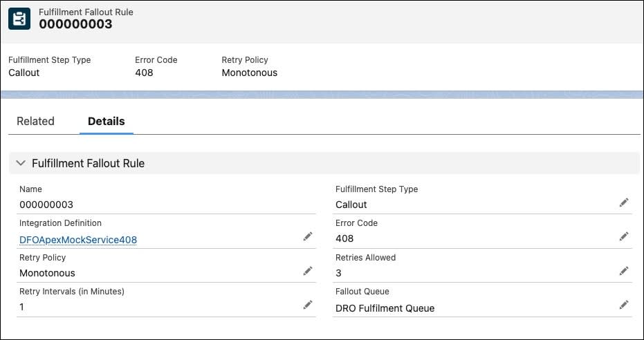Click the Callout value in highlights panel

(x=24, y=73)
